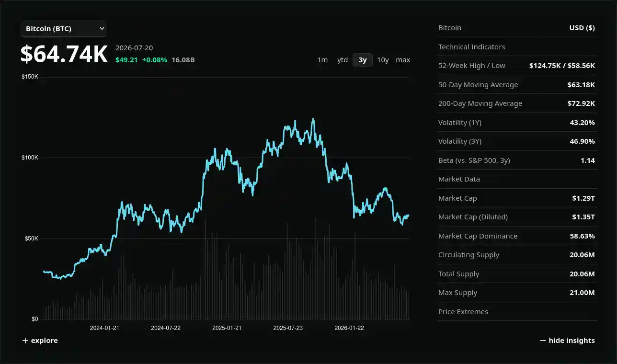Click the Market Cap Dominance label
617x364 pixels.
(478, 236)
